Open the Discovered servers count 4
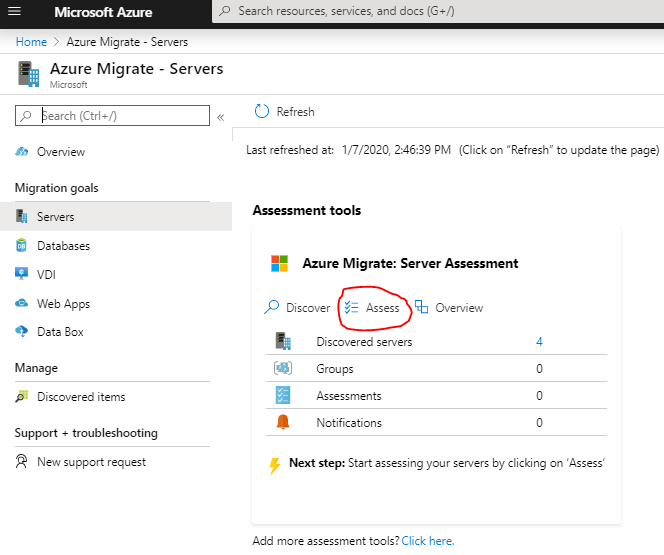The width and height of the screenshot is (664, 555). point(539,342)
